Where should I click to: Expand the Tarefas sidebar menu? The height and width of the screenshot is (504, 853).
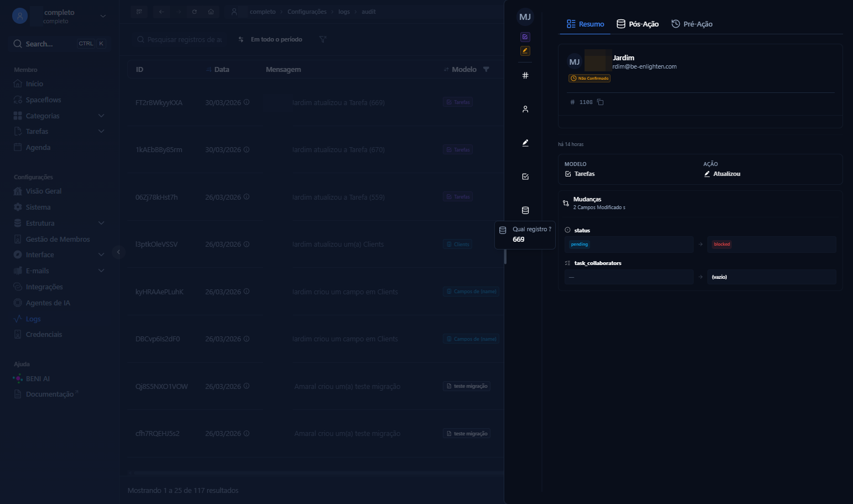[x=101, y=131]
